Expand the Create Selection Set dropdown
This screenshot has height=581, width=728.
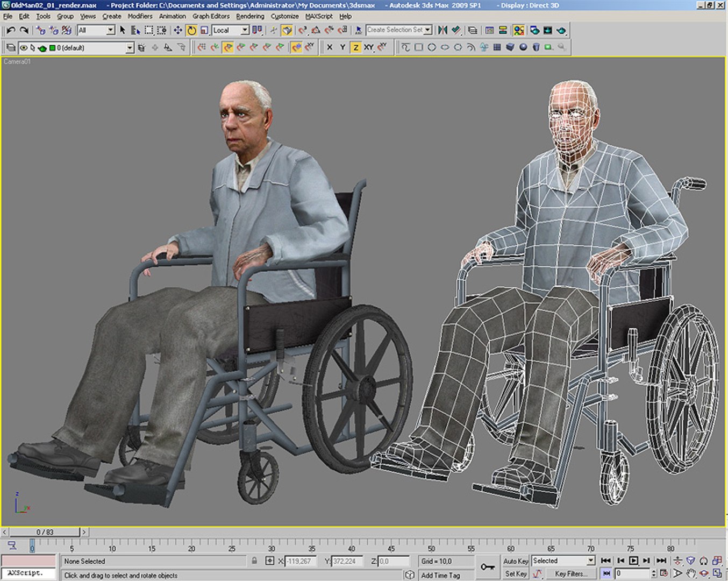[x=428, y=30]
